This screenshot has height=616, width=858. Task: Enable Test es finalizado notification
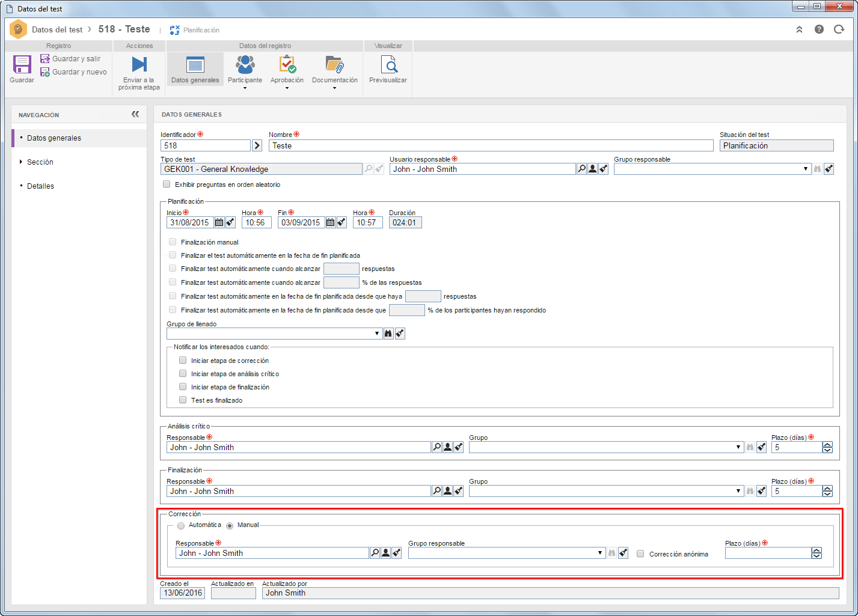[183, 400]
